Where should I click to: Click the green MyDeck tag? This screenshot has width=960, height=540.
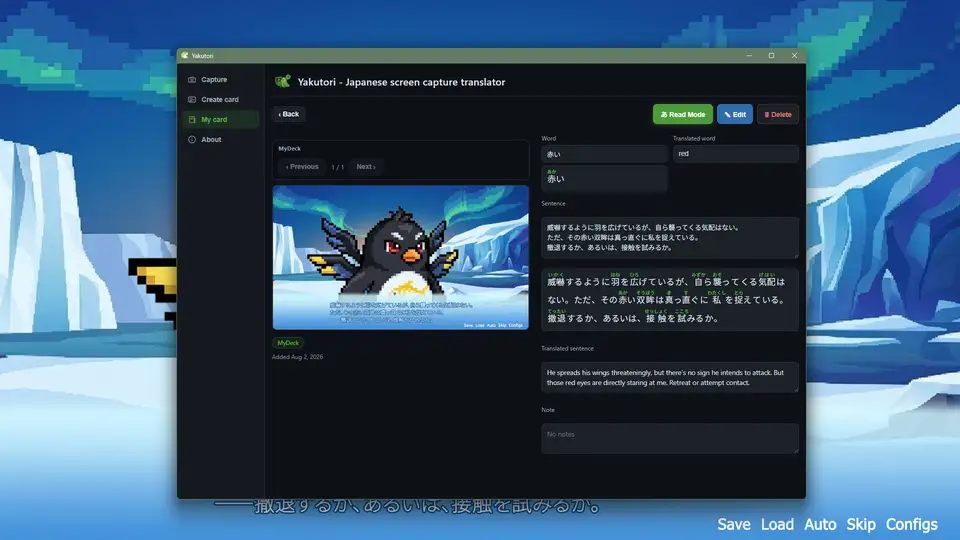[288, 343]
